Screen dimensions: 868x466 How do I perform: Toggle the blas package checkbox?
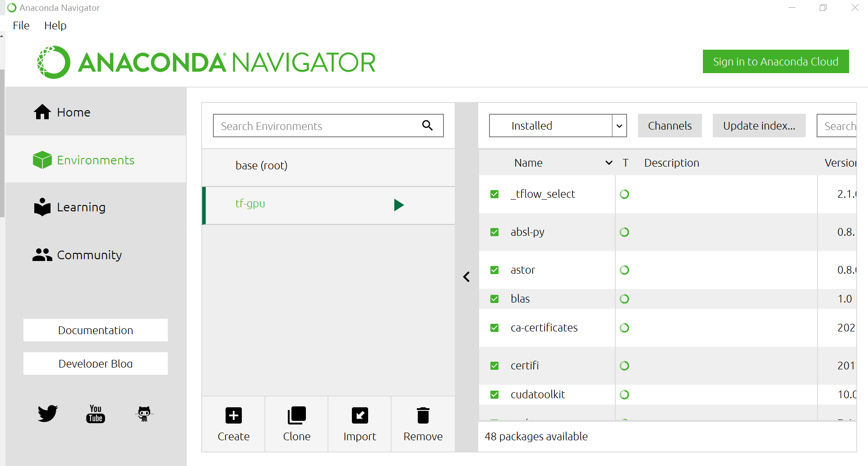[494, 299]
